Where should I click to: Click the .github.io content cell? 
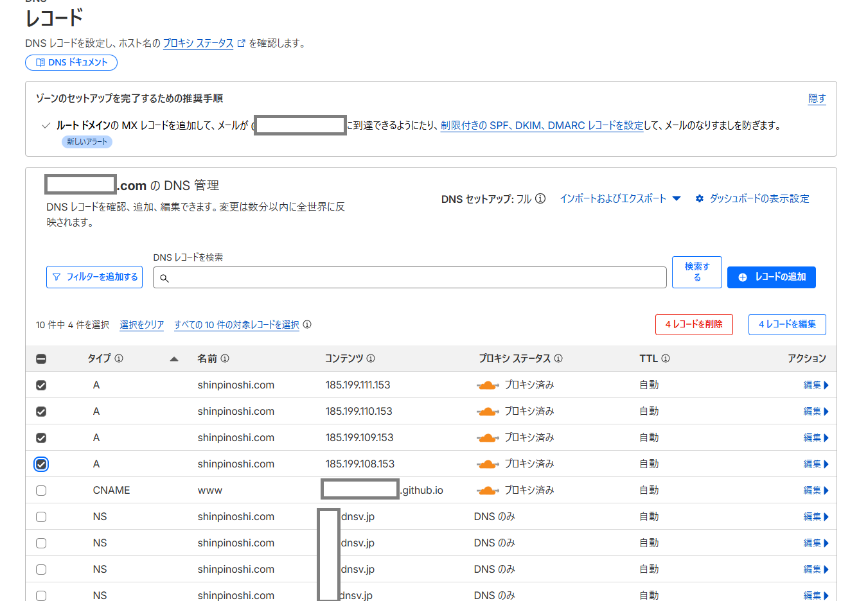pyautogui.click(x=421, y=491)
